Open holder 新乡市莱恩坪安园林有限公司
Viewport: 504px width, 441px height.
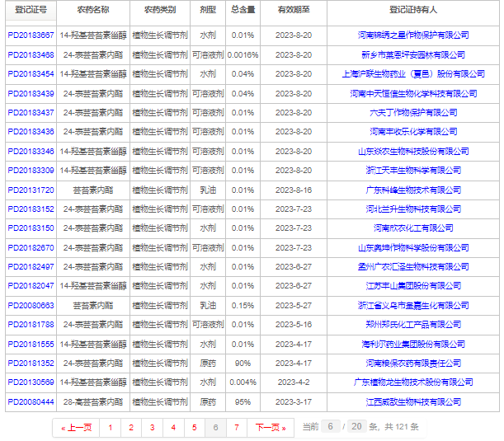pos(413,55)
